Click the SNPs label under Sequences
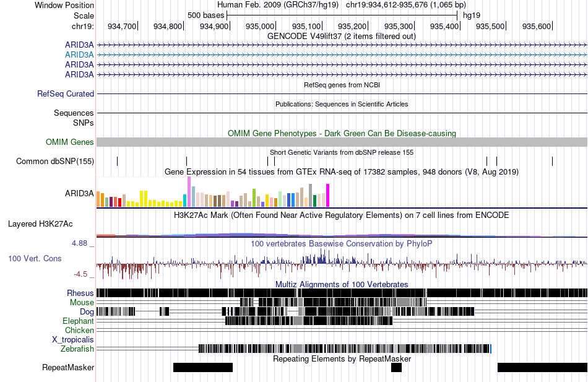Viewport: 588px width, 382px height. click(84, 123)
